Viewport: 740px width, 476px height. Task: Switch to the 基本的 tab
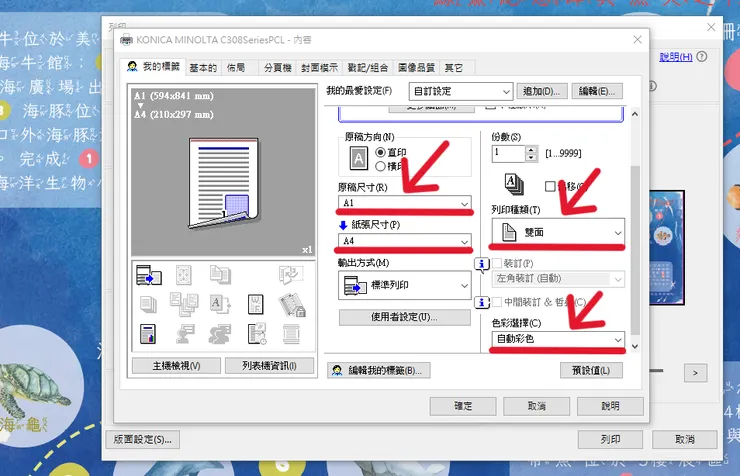pyautogui.click(x=203, y=68)
